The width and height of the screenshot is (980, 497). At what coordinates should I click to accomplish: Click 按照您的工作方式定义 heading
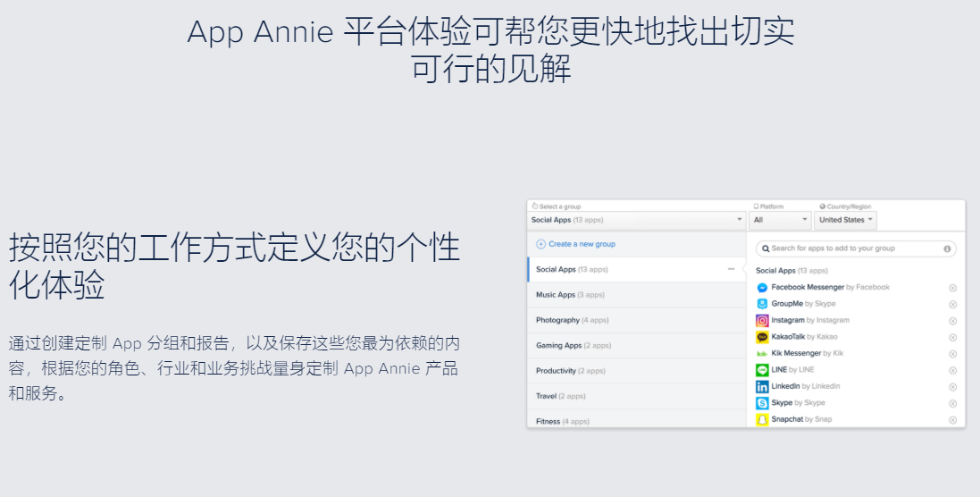[234, 266]
